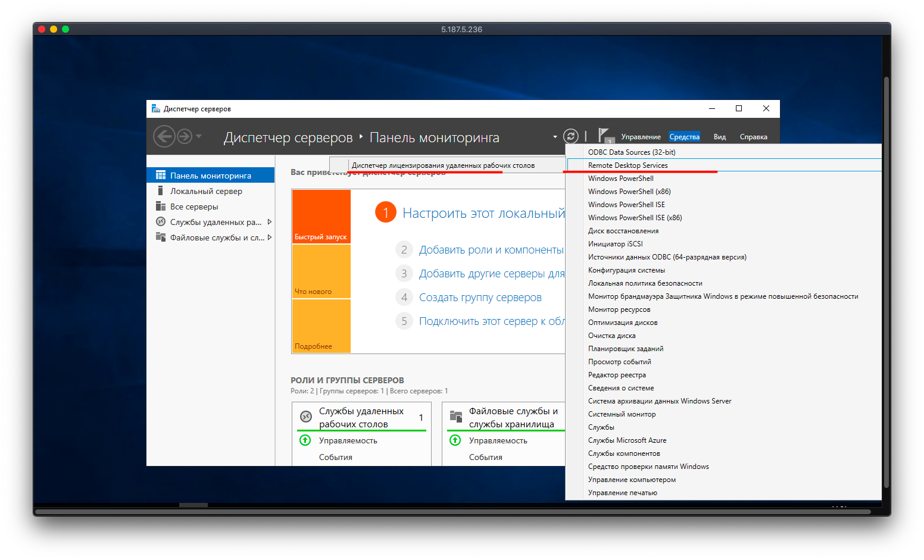Click the Локальный сервер server icon
The image size is (924, 560).
click(160, 190)
